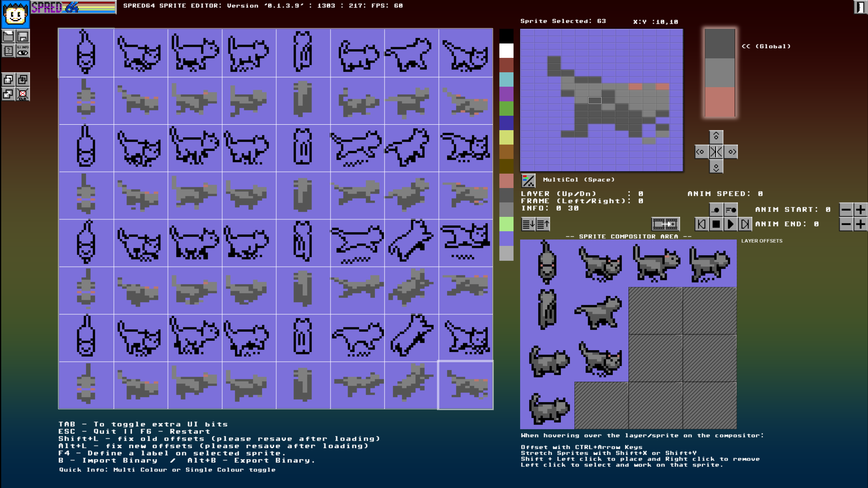The image size is (868, 488).
Task: Select the highlighted last sprite in the grid
Action: 465,385
